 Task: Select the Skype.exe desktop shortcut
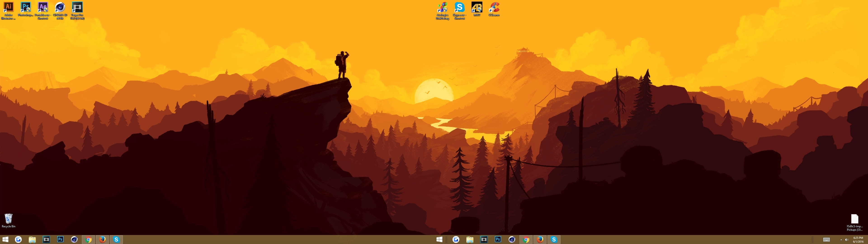tap(460, 11)
